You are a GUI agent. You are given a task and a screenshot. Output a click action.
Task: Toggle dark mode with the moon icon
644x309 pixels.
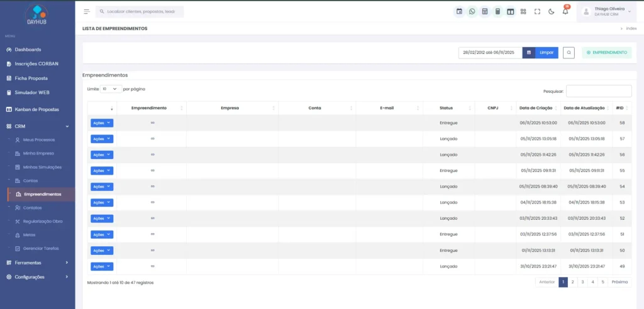click(x=551, y=11)
